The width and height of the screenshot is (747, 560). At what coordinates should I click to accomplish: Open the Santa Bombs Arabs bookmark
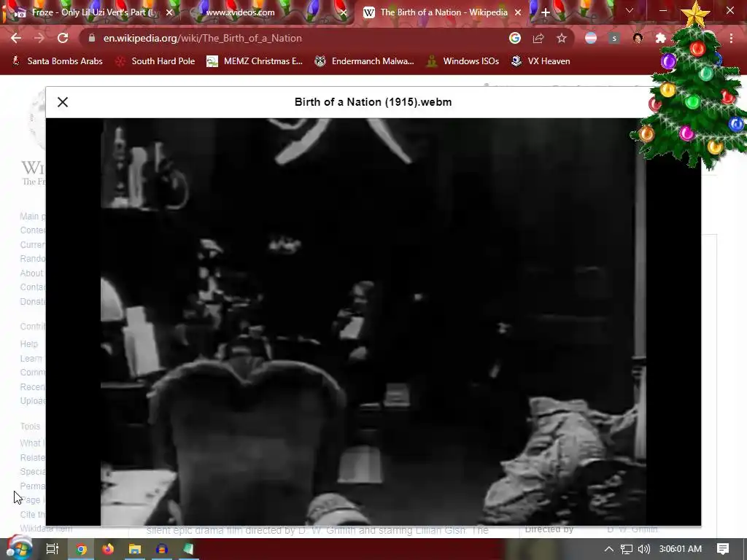(57, 61)
